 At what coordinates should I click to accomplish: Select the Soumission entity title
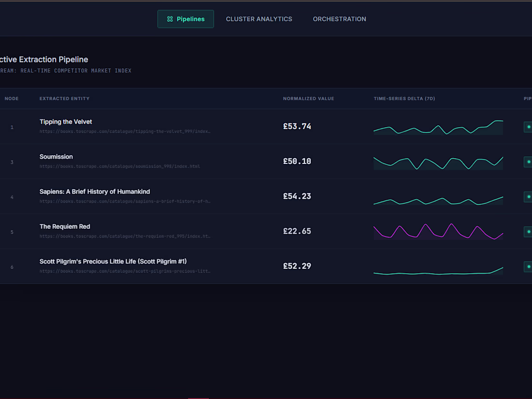[x=56, y=157]
